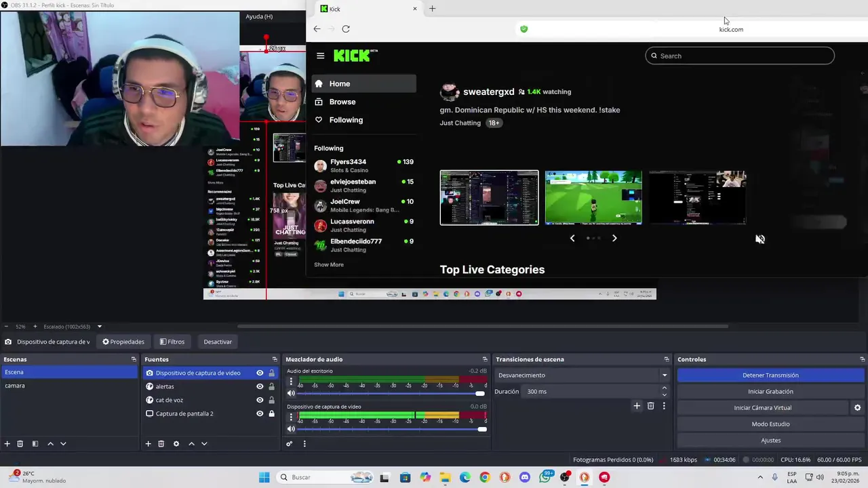Image resolution: width=868 pixels, height=488 pixels.
Task: Open Desvanecimiento transition dropdown
Action: click(583, 375)
